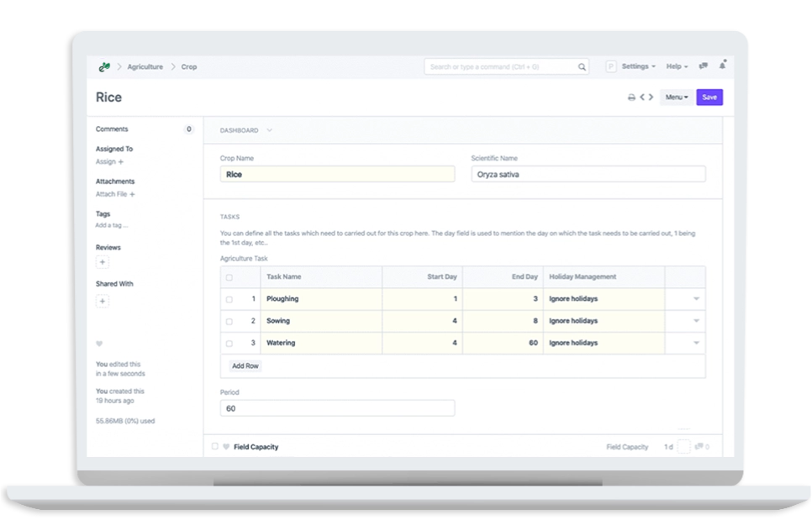The height and width of the screenshot is (520, 812).
Task: Open Sowing row edit dropdown arrow
Action: coord(697,321)
